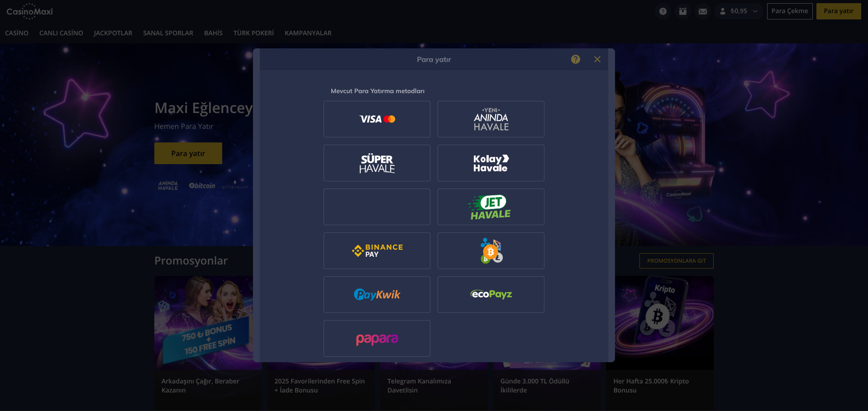Click the CasinoMaxi logo

click(29, 11)
